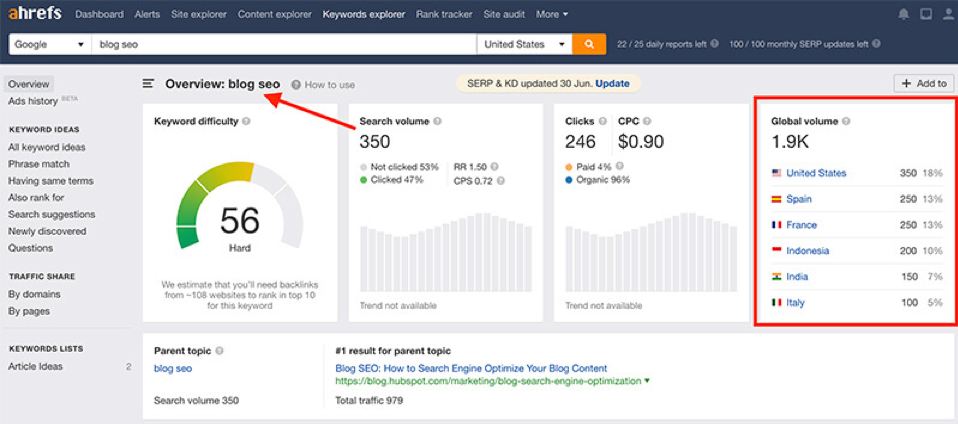958x424 pixels.
Task: Open the United States country dropdown
Action: [x=524, y=44]
